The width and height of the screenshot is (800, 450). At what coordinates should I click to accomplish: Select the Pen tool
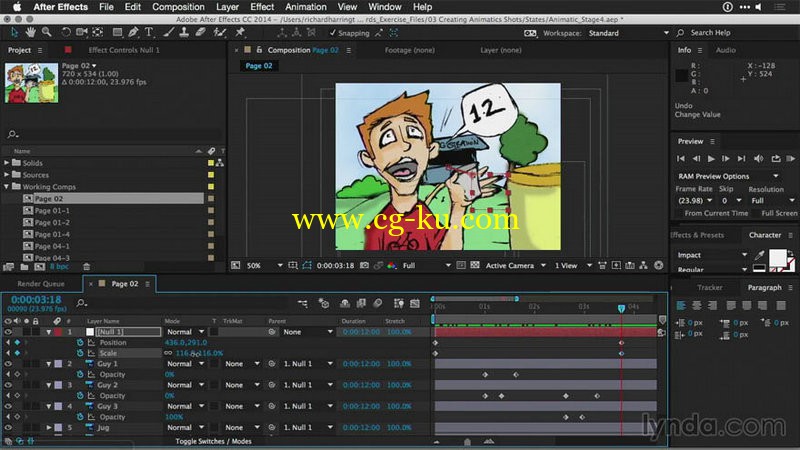133,33
